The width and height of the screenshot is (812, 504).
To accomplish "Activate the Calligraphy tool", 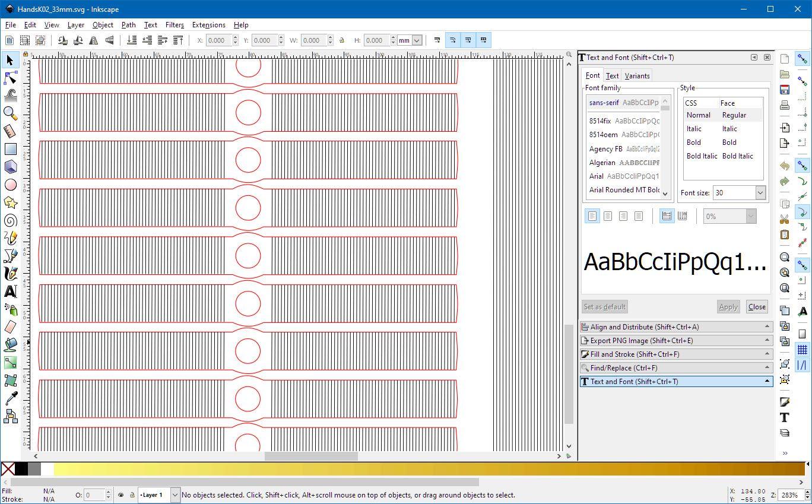I will 10,274.
